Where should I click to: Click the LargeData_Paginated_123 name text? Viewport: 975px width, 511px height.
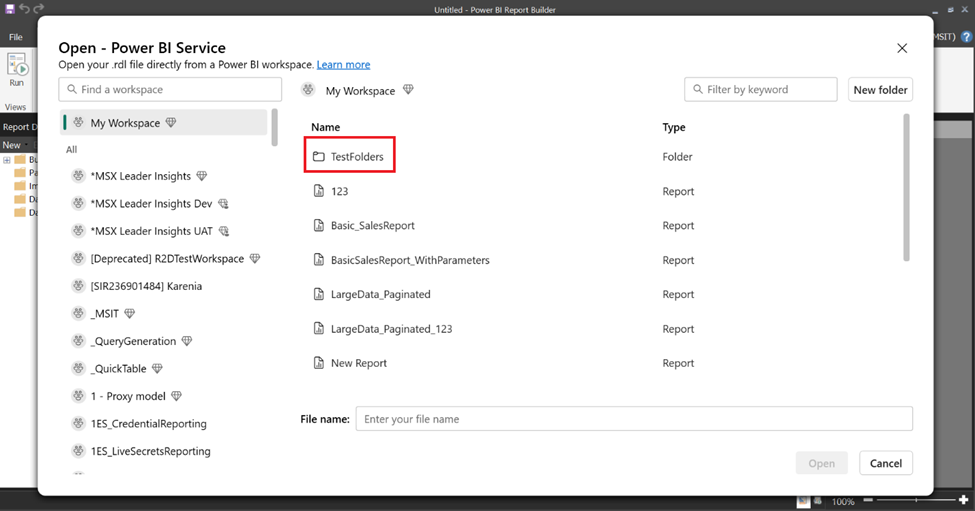[391, 328]
